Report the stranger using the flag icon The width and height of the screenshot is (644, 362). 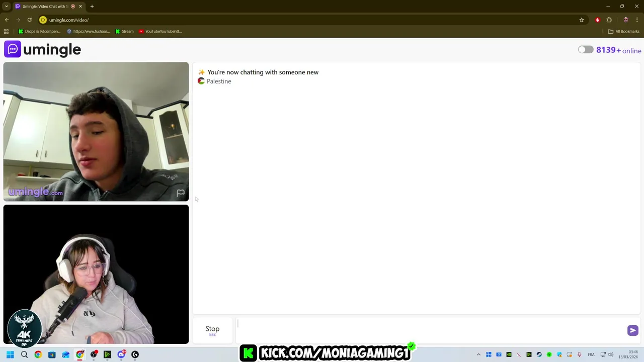click(181, 193)
